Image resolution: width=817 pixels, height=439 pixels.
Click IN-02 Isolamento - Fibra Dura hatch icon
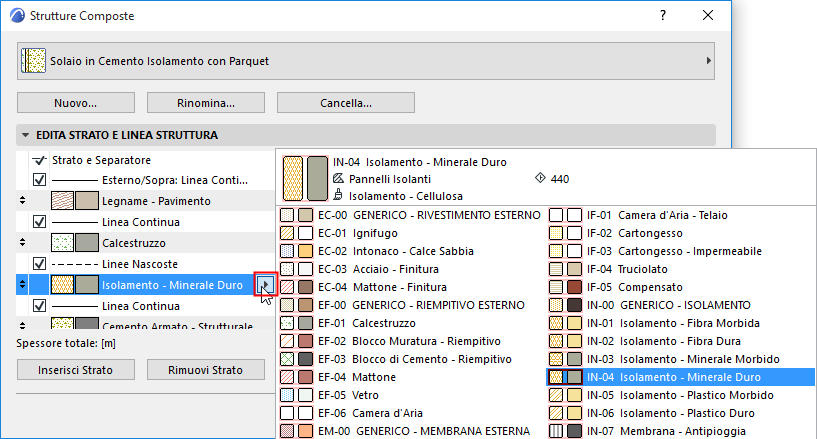pos(556,341)
